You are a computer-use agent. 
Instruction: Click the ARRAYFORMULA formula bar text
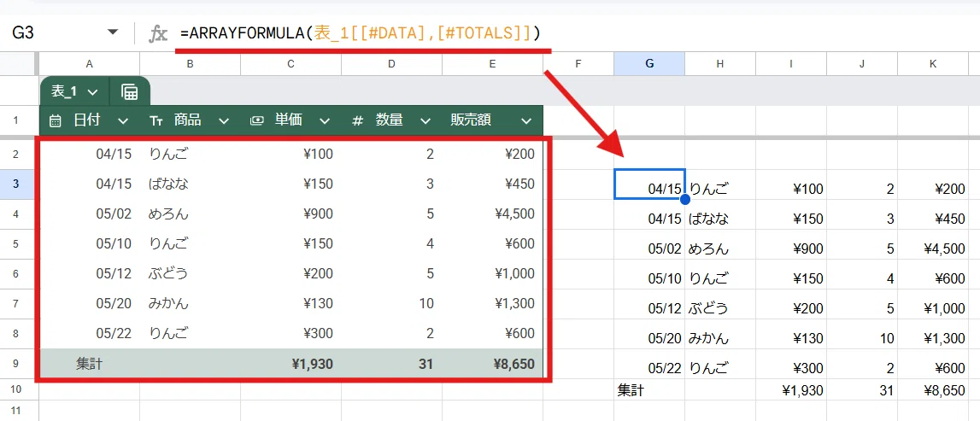(x=360, y=33)
